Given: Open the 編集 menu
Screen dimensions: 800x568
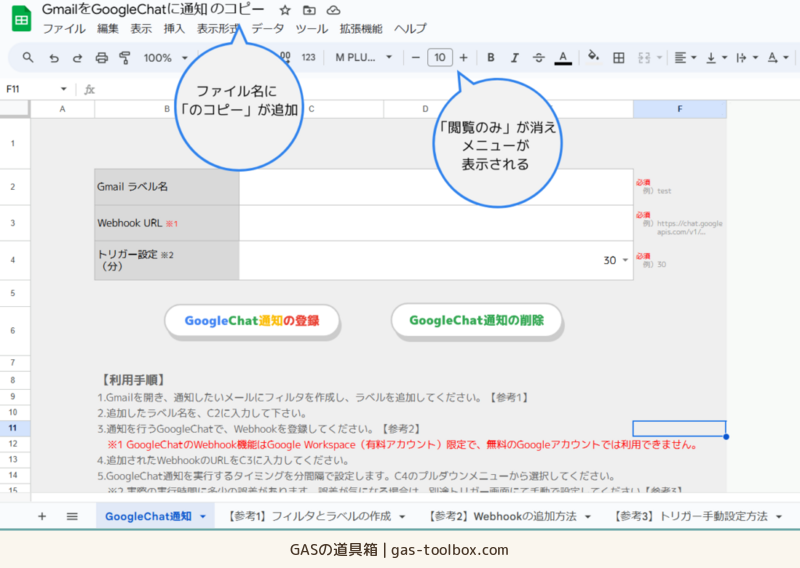Looking at the screenshot, I should (108, 29).
